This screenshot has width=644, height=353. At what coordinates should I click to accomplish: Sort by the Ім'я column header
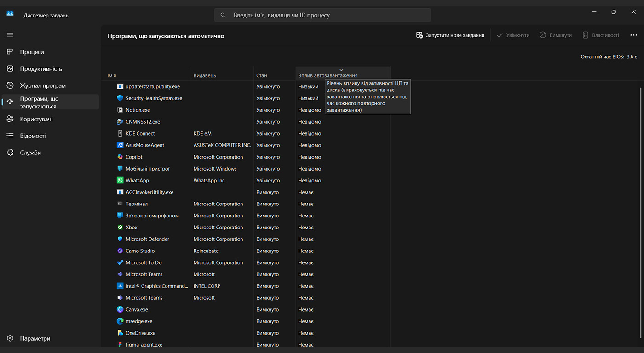[x=146, y=74]
